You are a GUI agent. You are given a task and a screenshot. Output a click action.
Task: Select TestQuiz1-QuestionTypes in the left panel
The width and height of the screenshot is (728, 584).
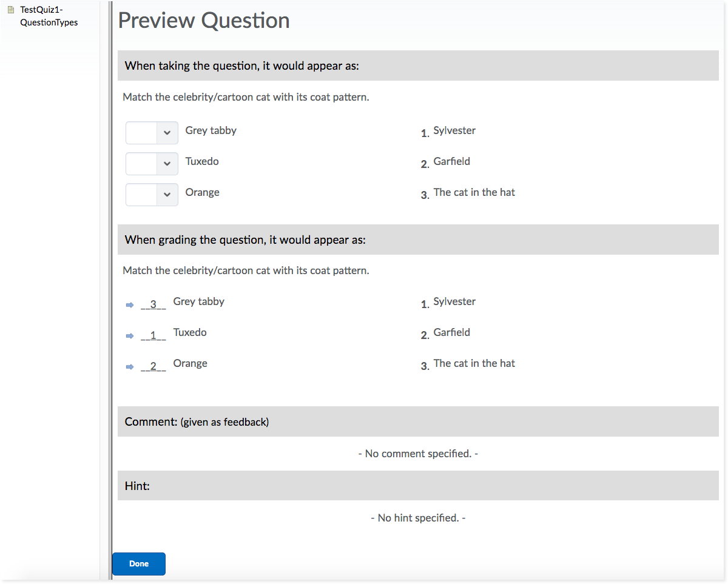point(49,16)
